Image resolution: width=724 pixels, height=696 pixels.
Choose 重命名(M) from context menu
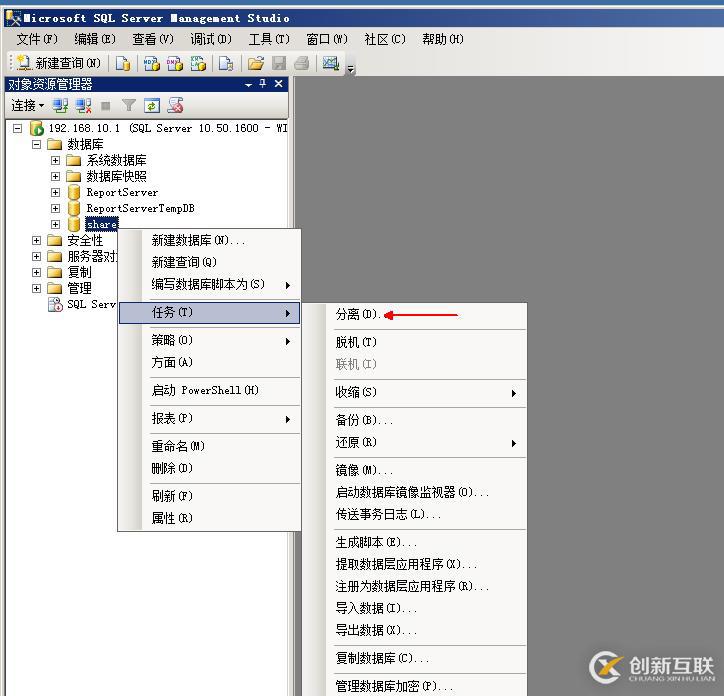[209, 446]
